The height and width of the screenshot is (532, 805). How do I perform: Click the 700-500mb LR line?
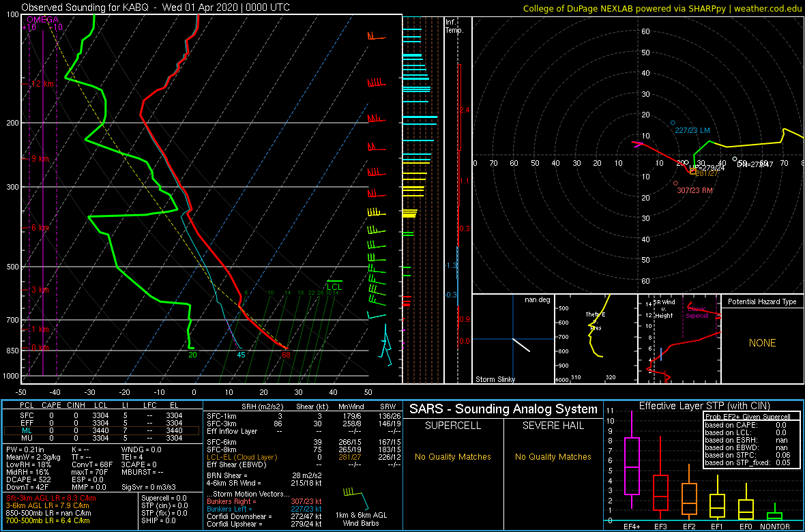50,520
